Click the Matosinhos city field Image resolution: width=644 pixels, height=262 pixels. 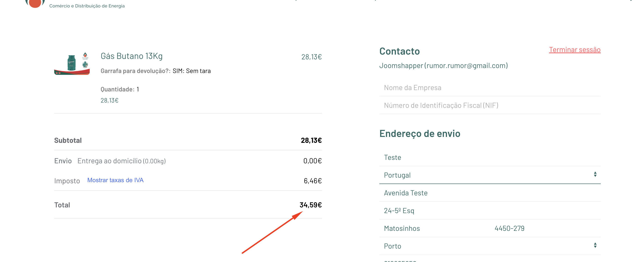pyautogui.click(x=435, y=228)
